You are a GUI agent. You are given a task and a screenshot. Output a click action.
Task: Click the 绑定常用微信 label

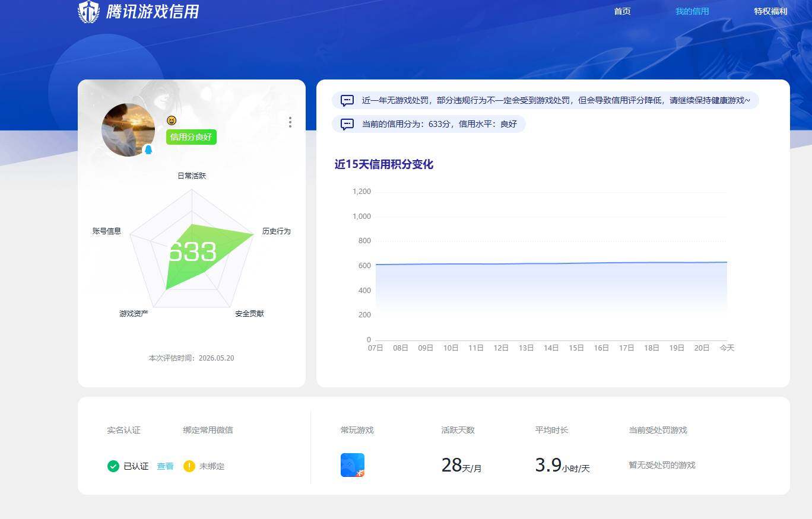(x=208, y=430)
